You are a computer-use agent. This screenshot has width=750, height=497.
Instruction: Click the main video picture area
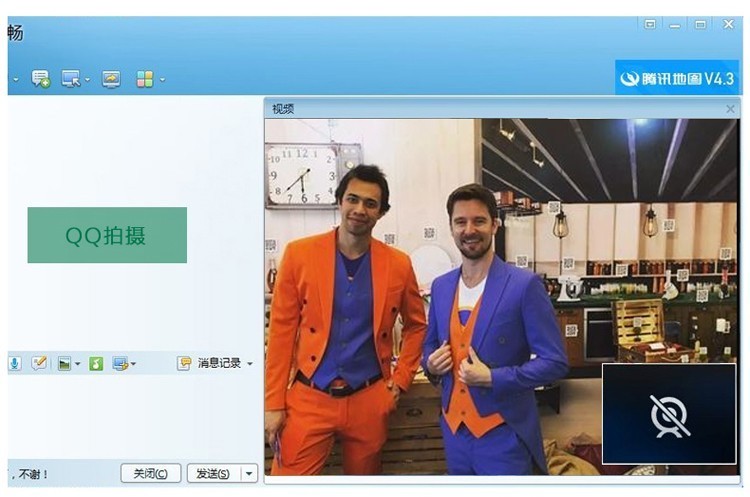pyautogui.click(x=501, y=297)
